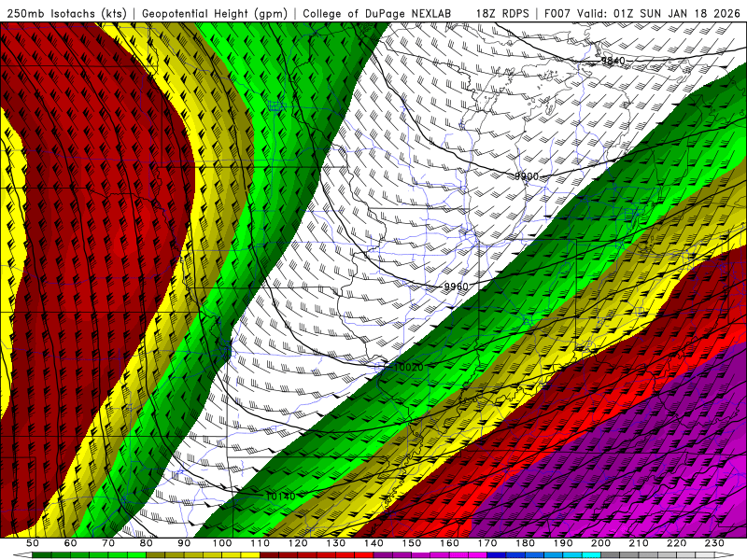Click the '18Z RDPS' model run label
This screenshot has width=747, height=560.
coord(502,13)
